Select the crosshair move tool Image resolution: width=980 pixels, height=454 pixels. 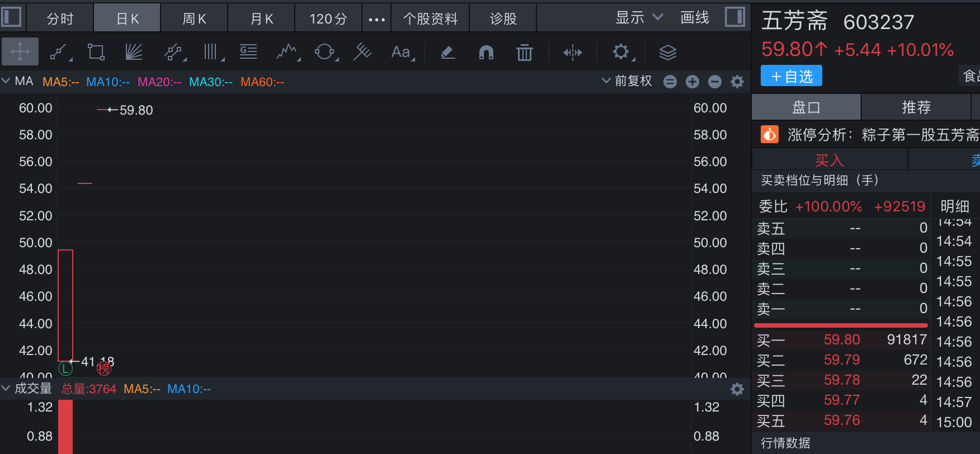click(20, 52)
